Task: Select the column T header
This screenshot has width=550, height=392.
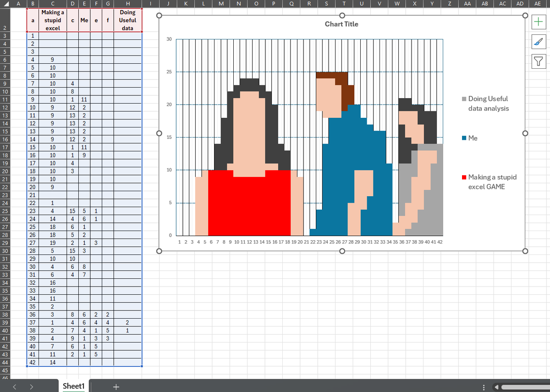Action: pos(344,4)
